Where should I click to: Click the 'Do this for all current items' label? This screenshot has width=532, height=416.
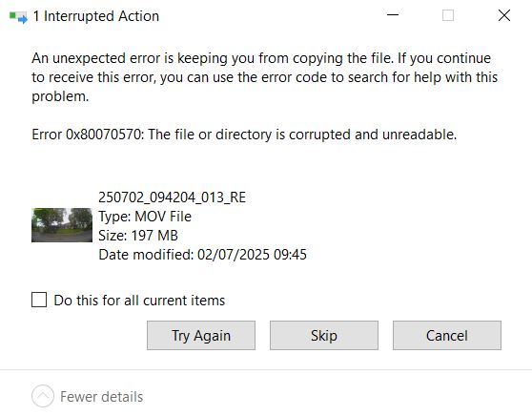(139, 301)
